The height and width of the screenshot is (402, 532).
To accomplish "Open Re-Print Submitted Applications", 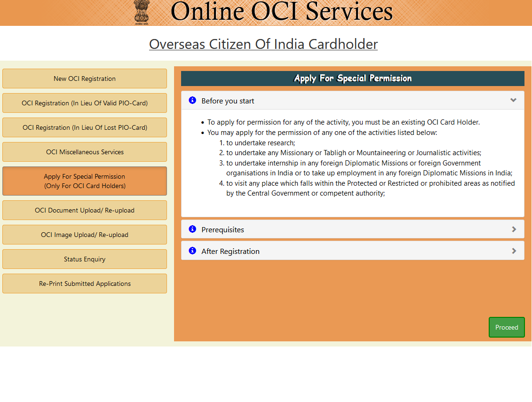I will point(85,284).
